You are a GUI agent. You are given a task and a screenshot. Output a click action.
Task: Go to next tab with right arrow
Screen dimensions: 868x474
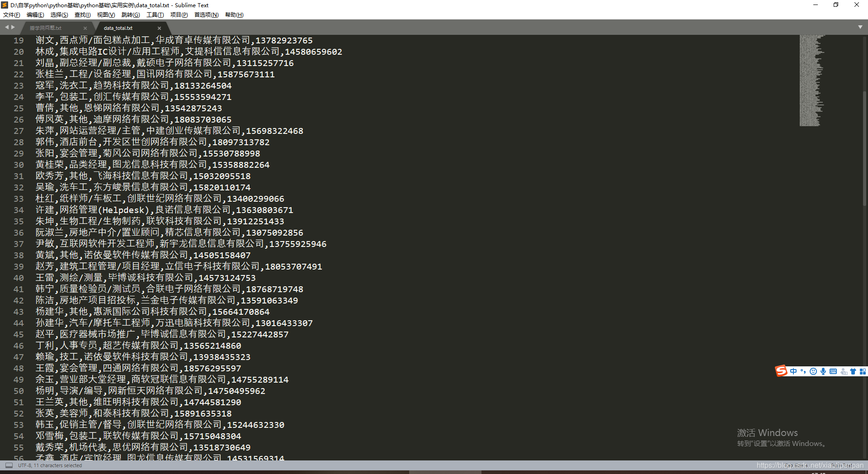point(13,27)
